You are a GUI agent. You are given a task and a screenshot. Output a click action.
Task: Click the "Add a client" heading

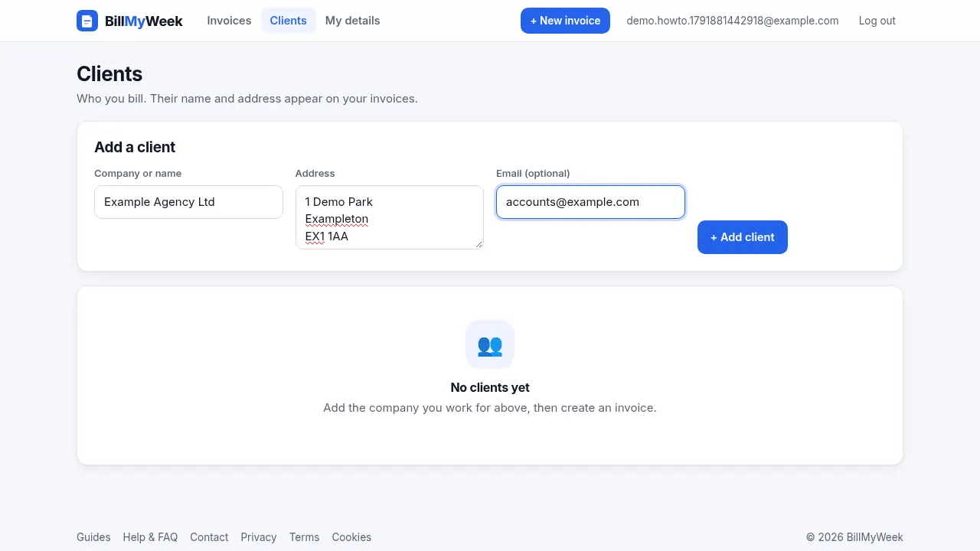tap(135, 147)
